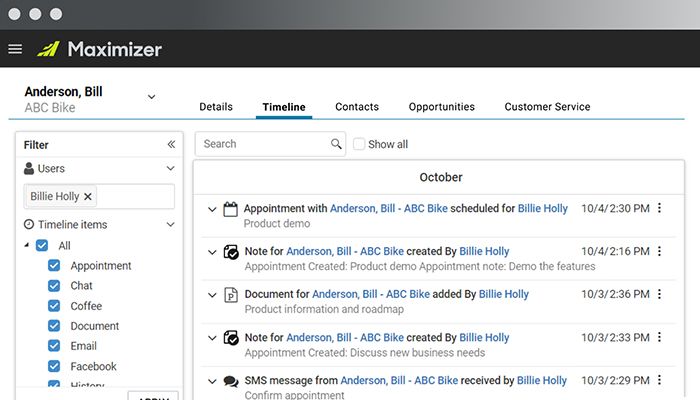The width and height of the screenshot is (700, 400).
Task: Open the hamburger navigation menu
Action: pyautogui.click(x=15, y=49)
